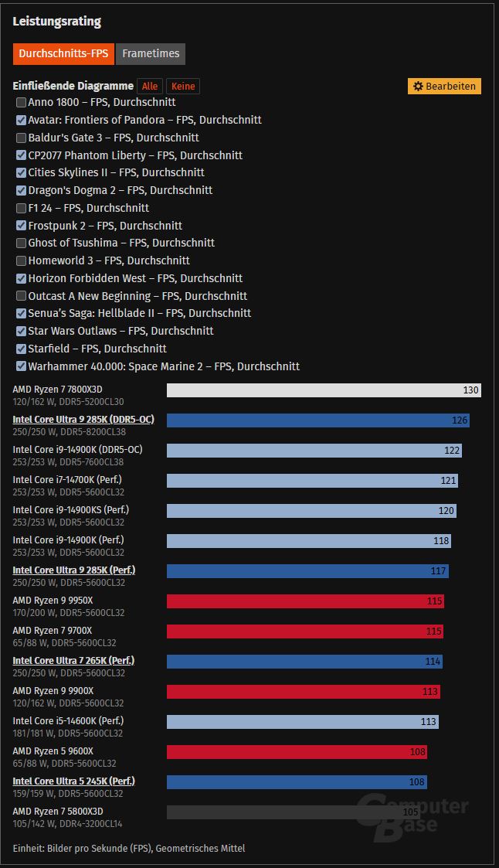Click the Intel Core i9-14900K (DDR5-OC) bar

point(314,451)
